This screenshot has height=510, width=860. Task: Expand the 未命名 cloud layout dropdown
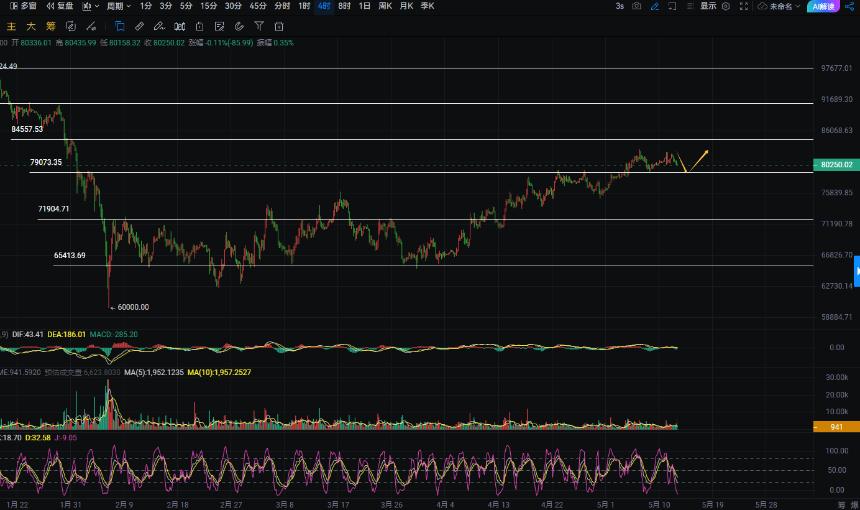point(779,6)
